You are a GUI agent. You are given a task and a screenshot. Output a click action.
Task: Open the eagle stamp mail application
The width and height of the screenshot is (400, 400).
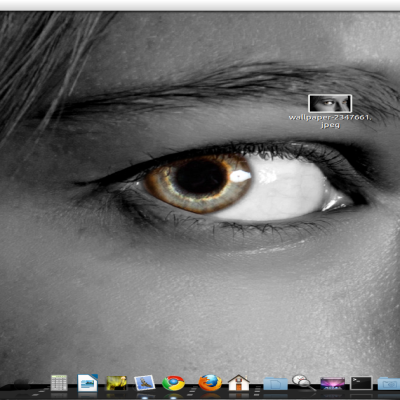(x=144, y=383)
